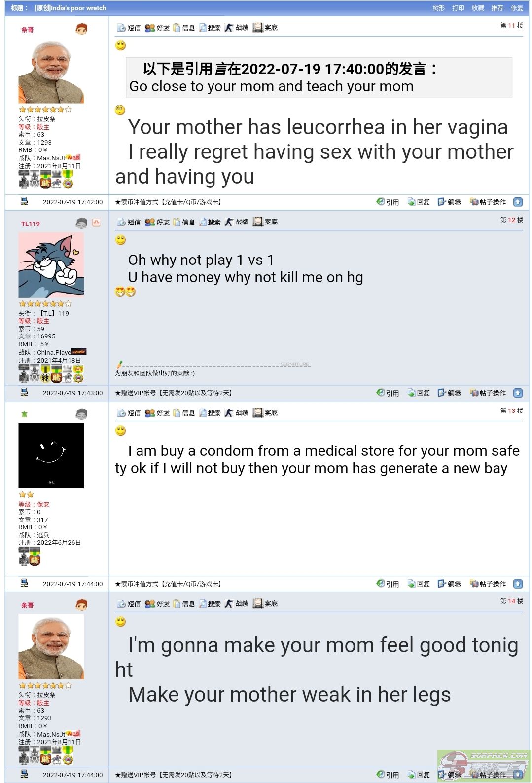This screenshot has height=783, width=532.
Task: Select 打印 print in header bar
Action: [459, 8]
